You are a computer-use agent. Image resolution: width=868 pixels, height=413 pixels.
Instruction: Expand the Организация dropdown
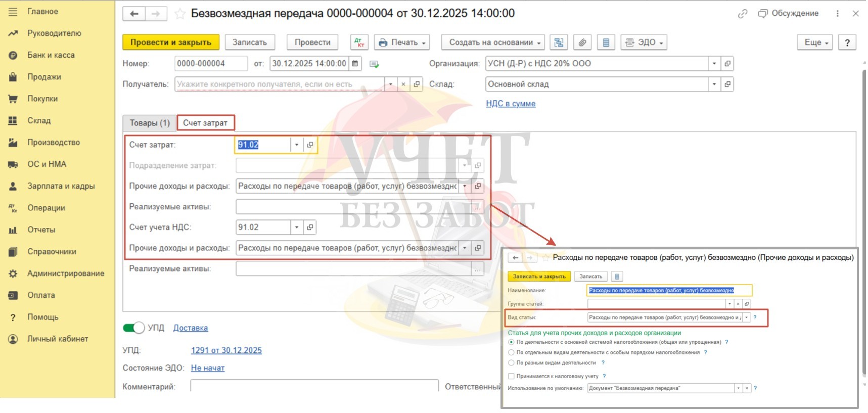(x=714, y=64)
